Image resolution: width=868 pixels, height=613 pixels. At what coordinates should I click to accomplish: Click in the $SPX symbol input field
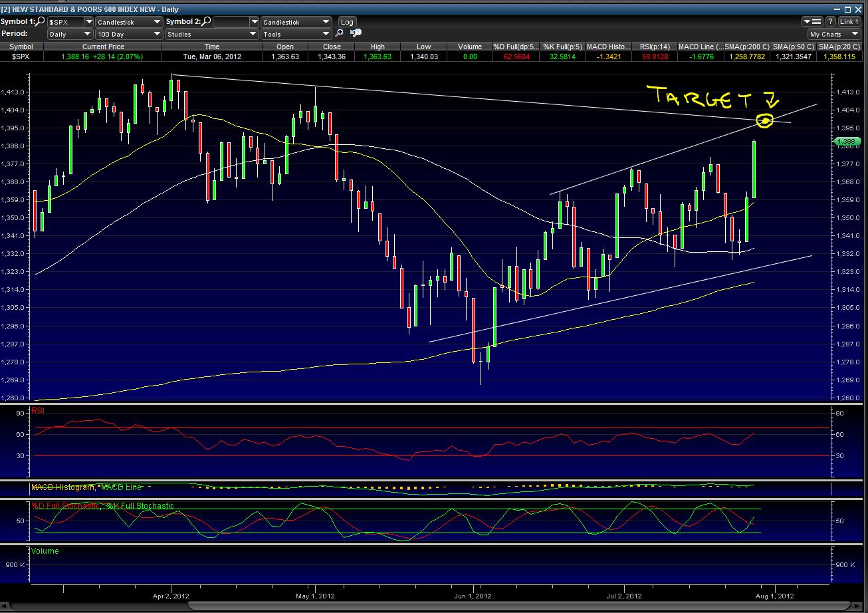click(x=66, y=22)
